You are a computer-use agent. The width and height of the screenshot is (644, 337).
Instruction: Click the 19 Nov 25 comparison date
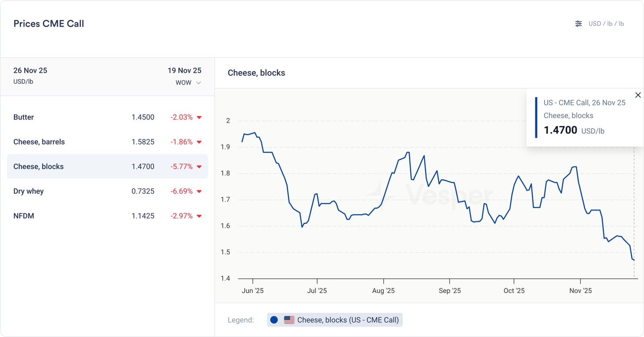coord(184,70)
